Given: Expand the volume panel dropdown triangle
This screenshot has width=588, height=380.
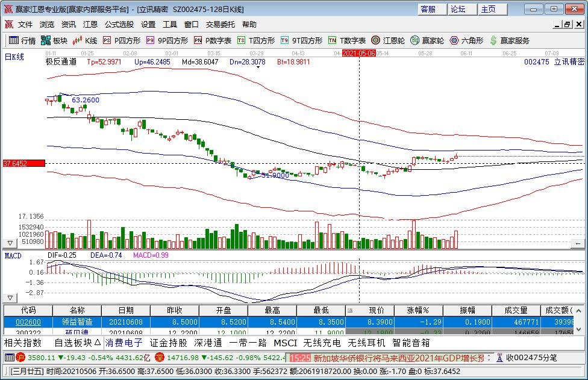Looking at the screenshot, I should tap(10, 243).
